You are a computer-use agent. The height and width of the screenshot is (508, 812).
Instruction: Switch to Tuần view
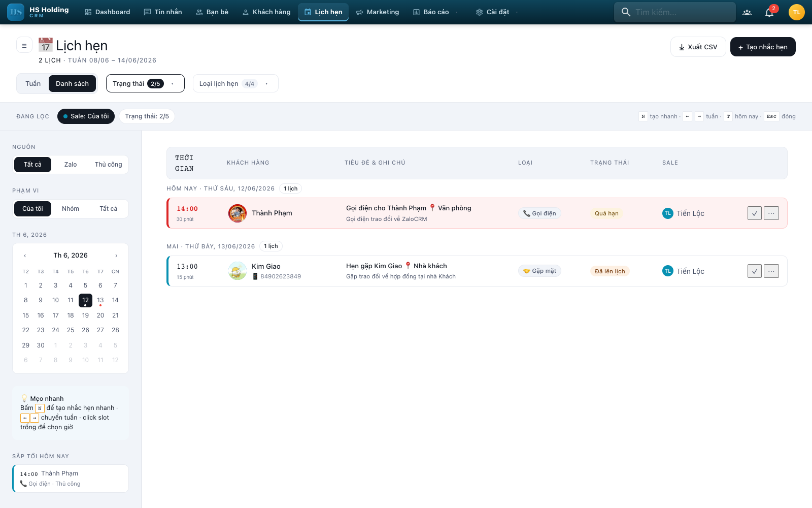pos(33,84)
